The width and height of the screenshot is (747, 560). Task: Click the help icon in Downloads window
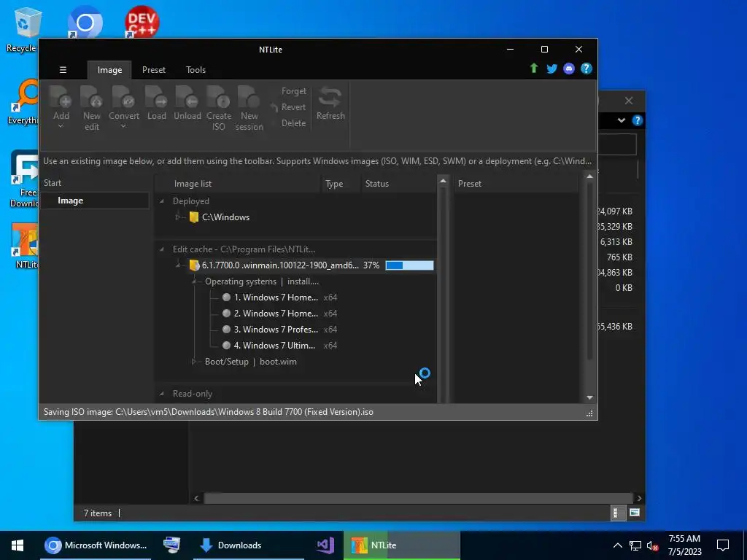pyautogui.click(x=638, y=120)
